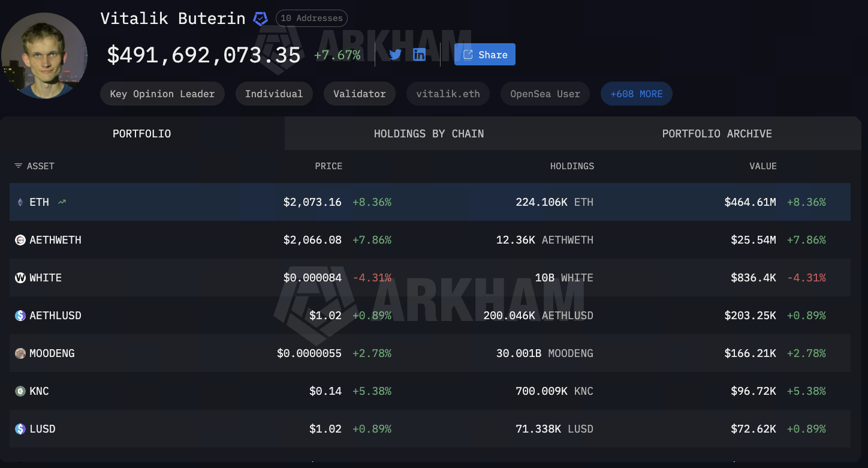Click the $72.62K LUSD value

pos(754,429)
